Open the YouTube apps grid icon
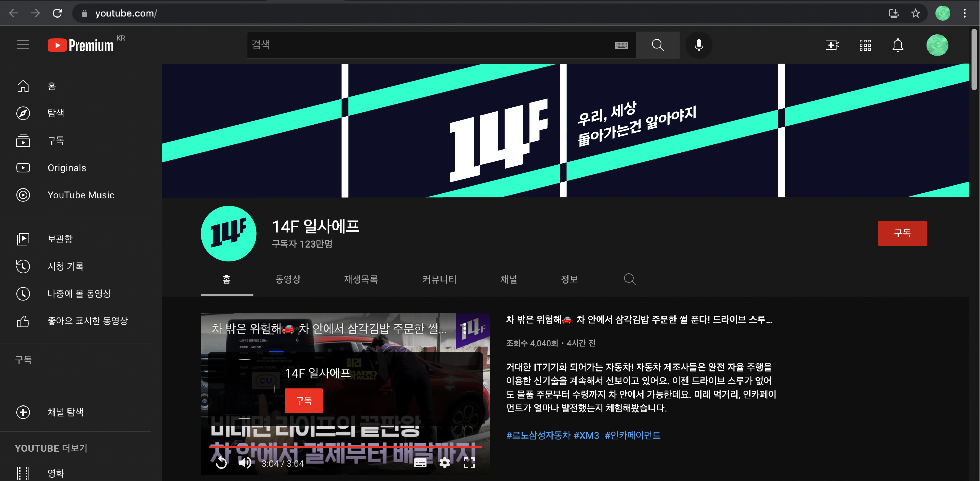This screenshot has width=980, height=481. coord(865,45)
